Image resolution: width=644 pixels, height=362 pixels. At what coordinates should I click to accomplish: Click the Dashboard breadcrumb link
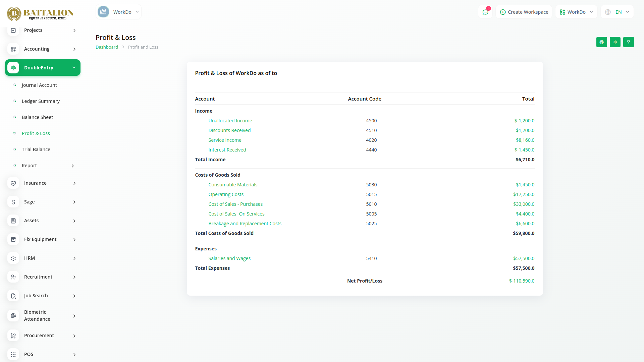click(x=107, y=47)
